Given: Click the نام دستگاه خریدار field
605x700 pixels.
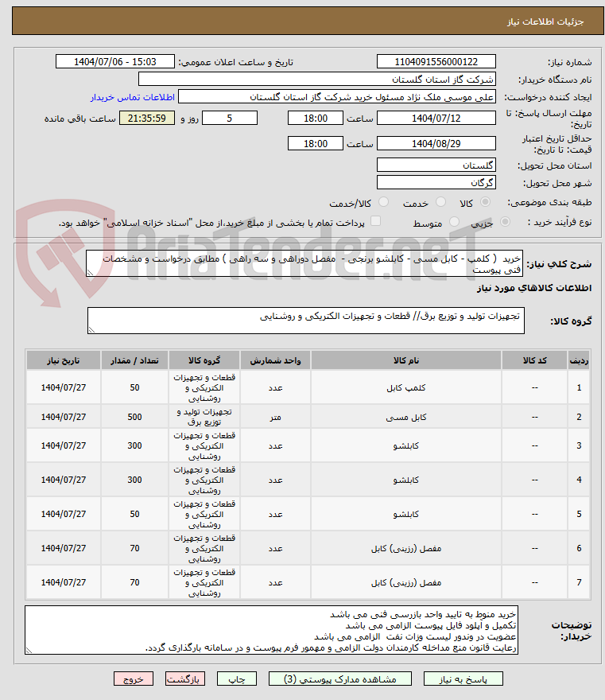Looking at the screenshot, I should click(x=316, y=80).
